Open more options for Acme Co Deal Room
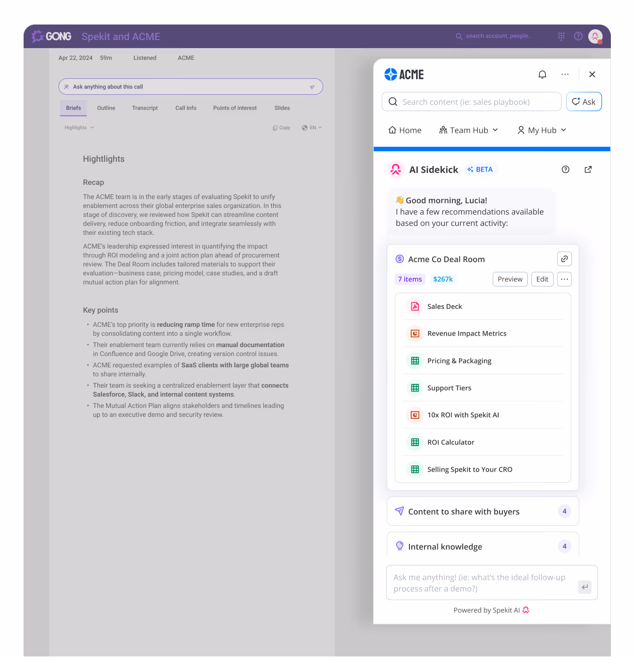This screenshot has width=634, height=672. tap(565, 279)
